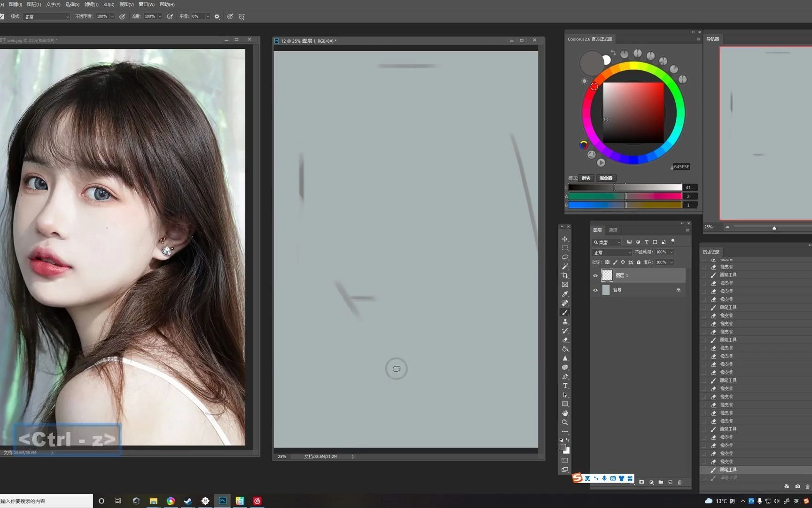Select the Rectangle shape tool

[565, 404]
